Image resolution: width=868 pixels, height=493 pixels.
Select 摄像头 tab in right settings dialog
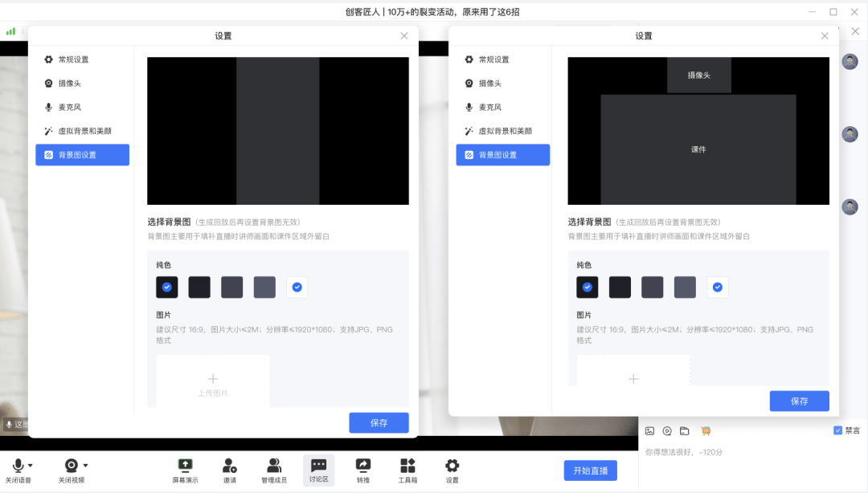[x=489, y=84]
